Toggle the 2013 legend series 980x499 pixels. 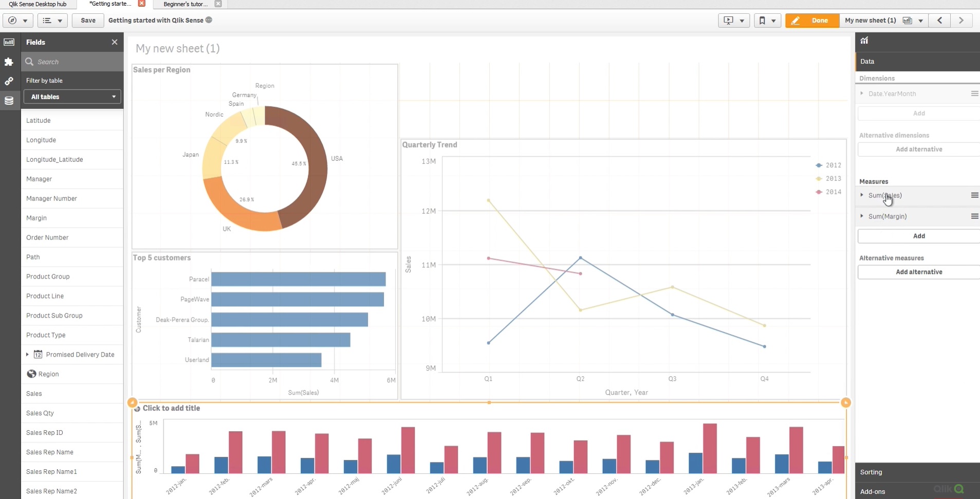(x=828, y=178)
